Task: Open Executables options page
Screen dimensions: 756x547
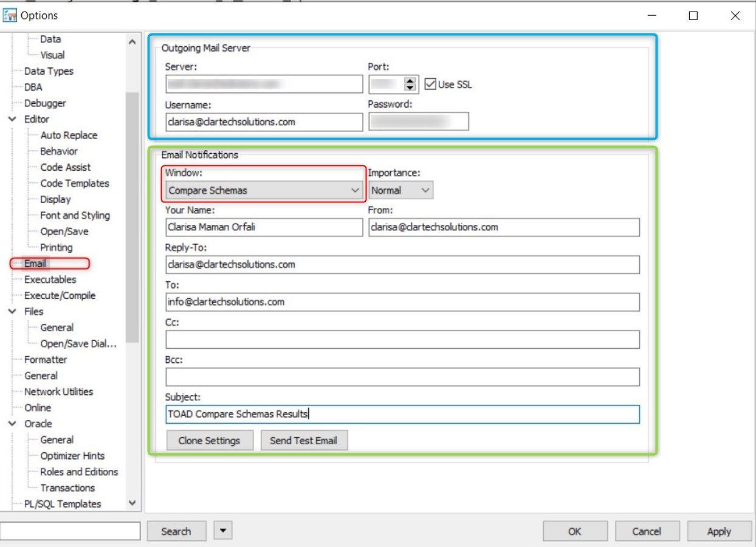Action: point(50,279)
